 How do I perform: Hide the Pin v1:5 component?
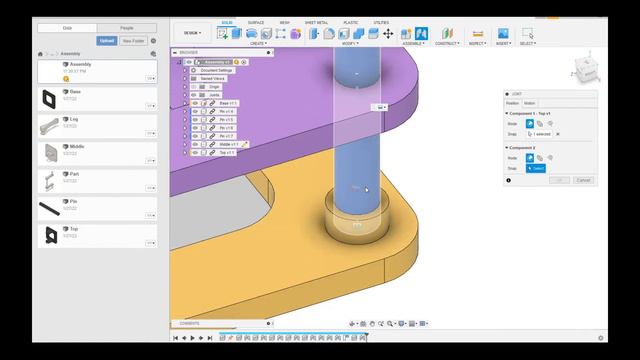[x=195, y=120]
